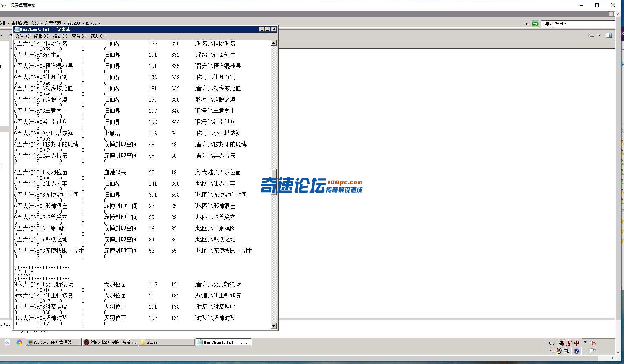Click the blue cloud icon in taskbar quick launch
This screenshot has width=624, height=364.
(x=7, y=342)
